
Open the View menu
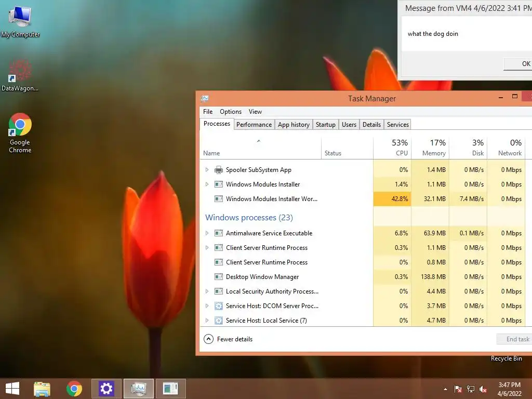pyautogui.click(x=255, y=112)
